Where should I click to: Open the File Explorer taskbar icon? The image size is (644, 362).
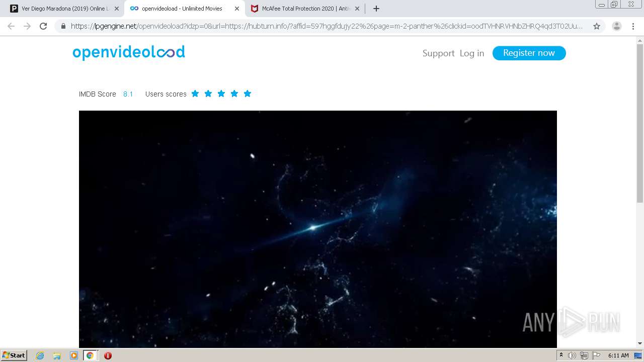[x=57, y=355]
